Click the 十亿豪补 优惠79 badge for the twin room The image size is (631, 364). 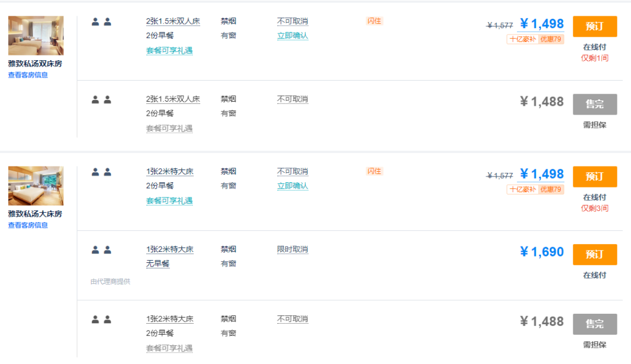point(535,39)
